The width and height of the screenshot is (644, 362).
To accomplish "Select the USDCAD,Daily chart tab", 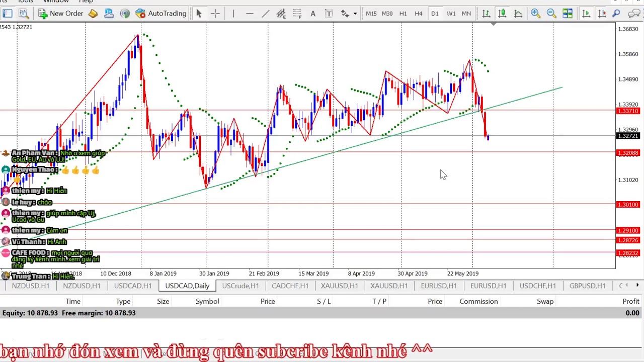I will 187,286.
